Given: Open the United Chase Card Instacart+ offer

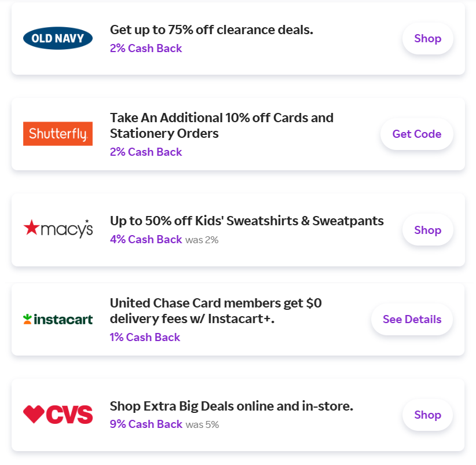Looking at the screenshot, I should [x=216, y=310].
